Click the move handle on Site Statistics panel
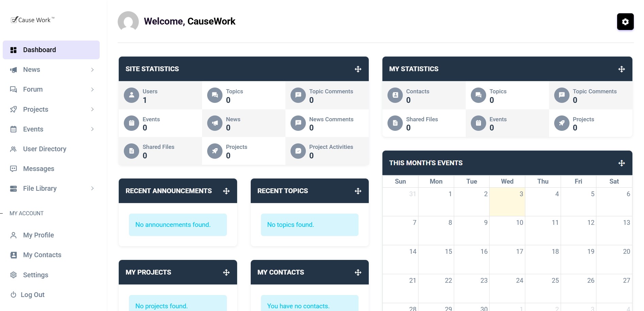 click(x=358, y=69)
